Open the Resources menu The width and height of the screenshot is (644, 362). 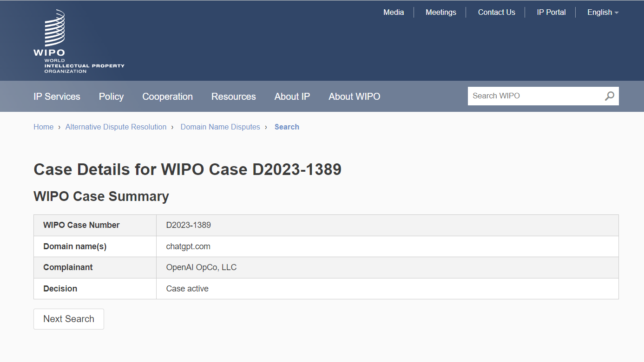click(x=233, y=97)
